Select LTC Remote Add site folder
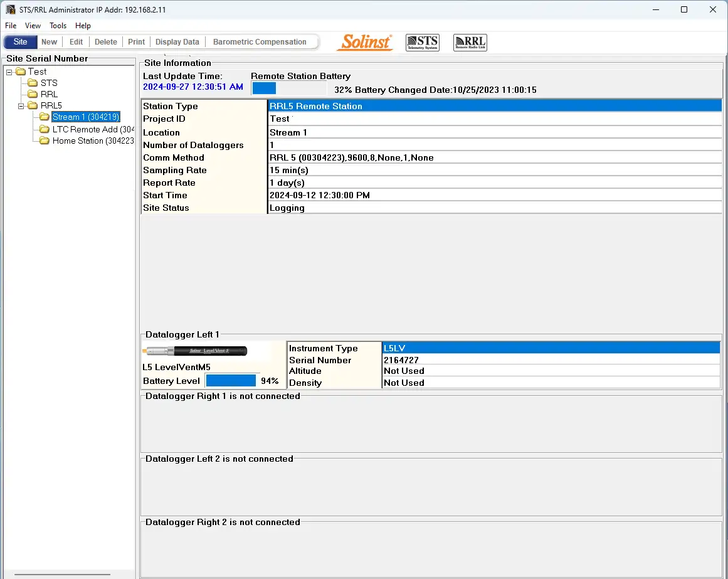Screen dimensions: 728x579 (93, 129)
